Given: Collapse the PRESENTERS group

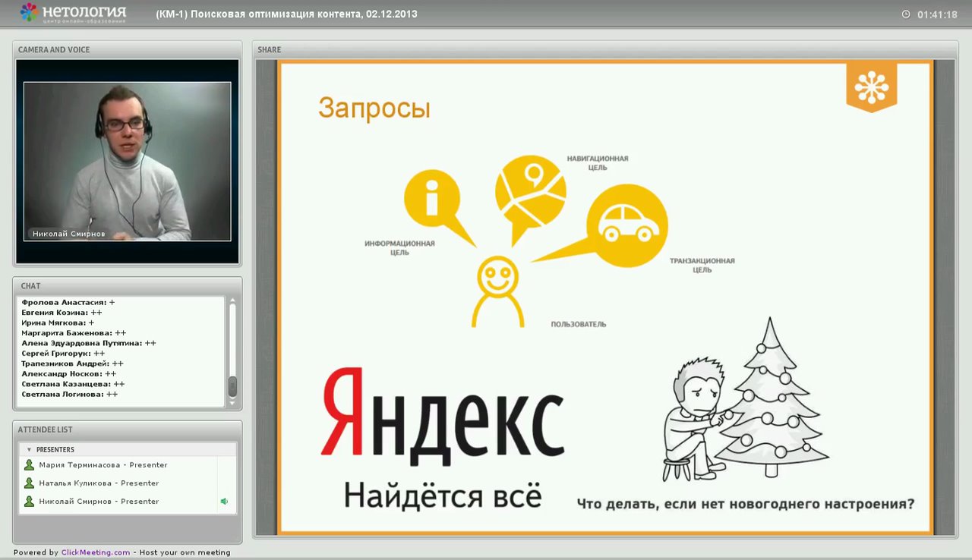Looking at the screenshot, I should click(x=29, y=449).
